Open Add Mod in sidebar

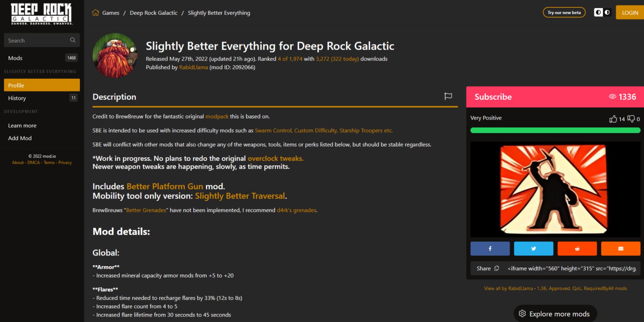coord(20,138)
